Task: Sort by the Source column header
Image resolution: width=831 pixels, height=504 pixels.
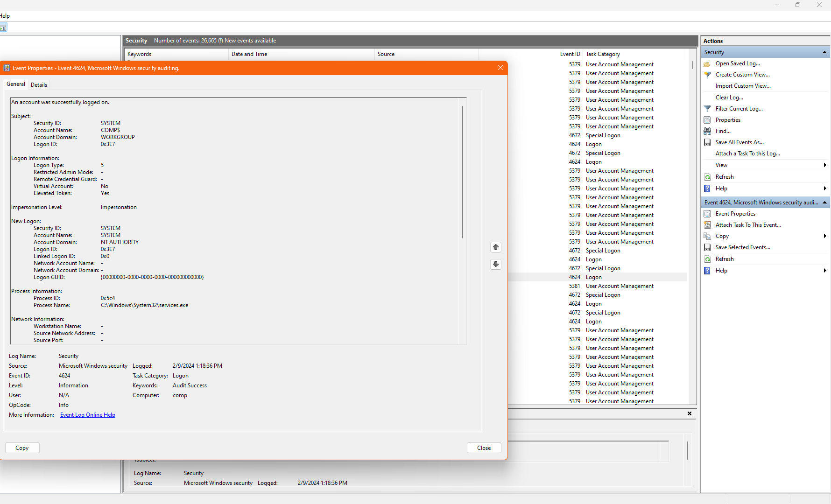Action: 427,54
